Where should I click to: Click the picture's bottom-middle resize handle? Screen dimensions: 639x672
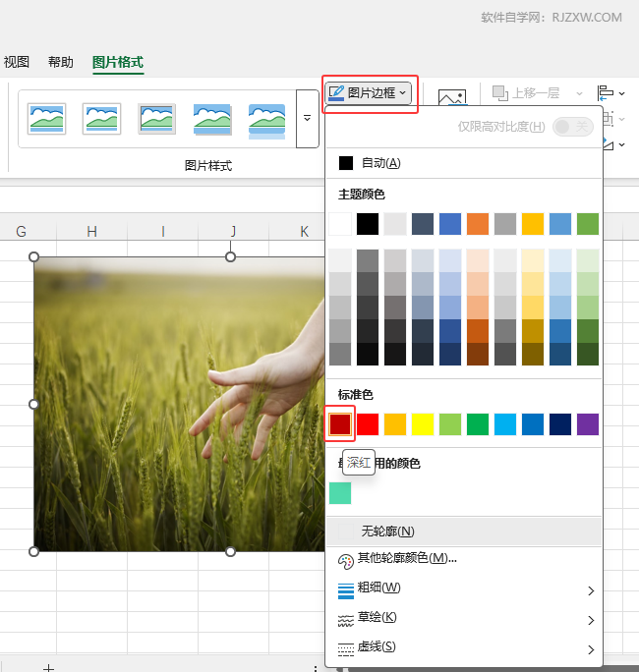[230, 551]
